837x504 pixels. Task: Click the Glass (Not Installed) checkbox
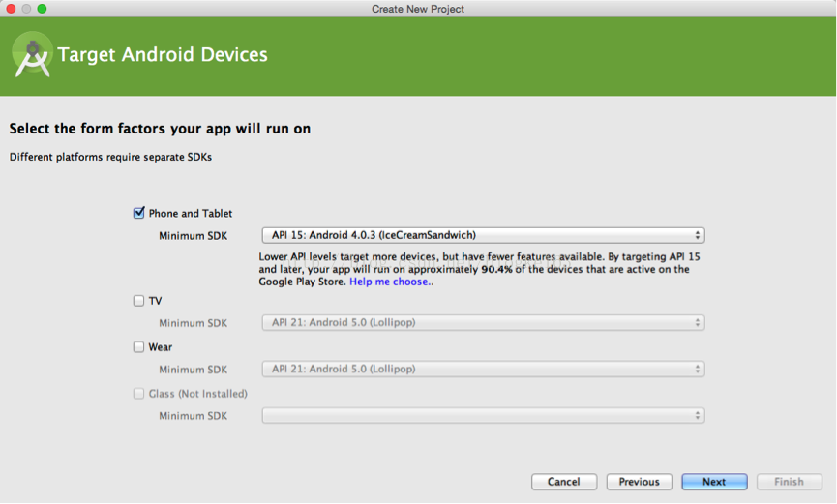pyautogui.click(x=138, y=394)
